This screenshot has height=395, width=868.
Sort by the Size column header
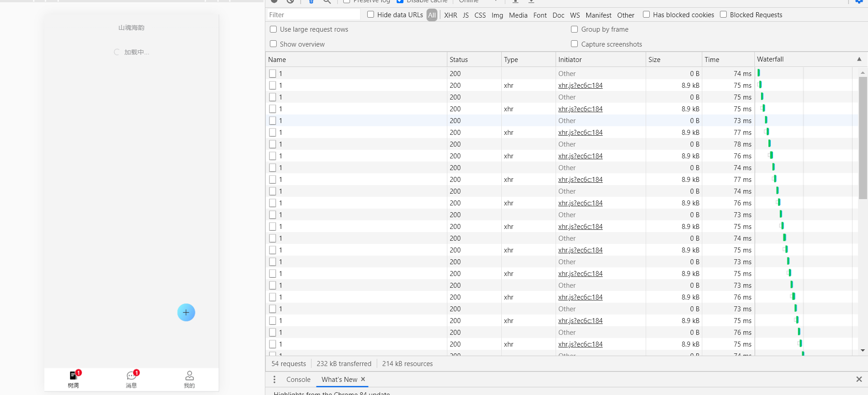click(x=674, y=59)
